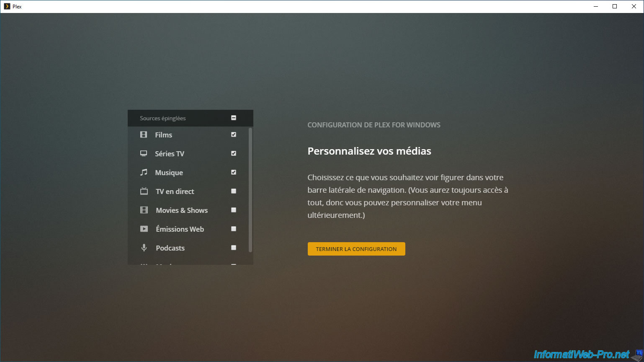
Task: Uncheck the Films checkbox
Action: pos(234,134)
